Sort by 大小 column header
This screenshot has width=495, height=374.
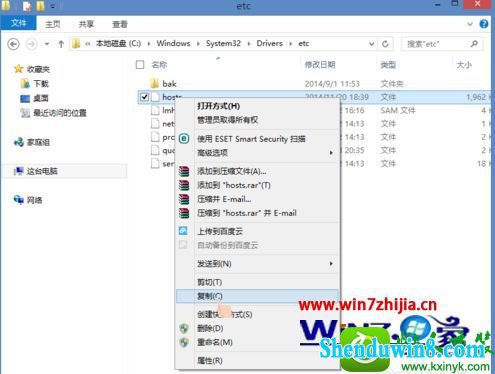464,65
